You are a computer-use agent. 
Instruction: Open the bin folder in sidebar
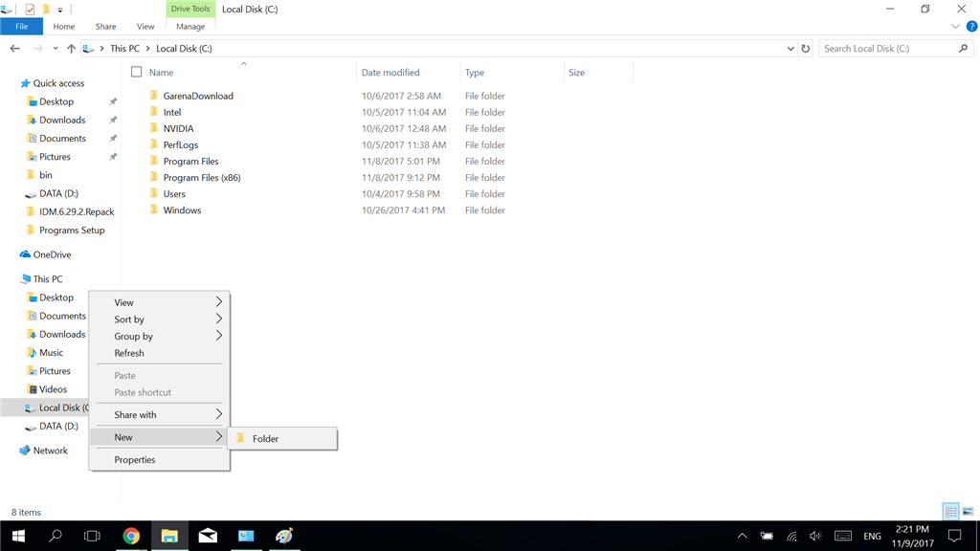46,175
